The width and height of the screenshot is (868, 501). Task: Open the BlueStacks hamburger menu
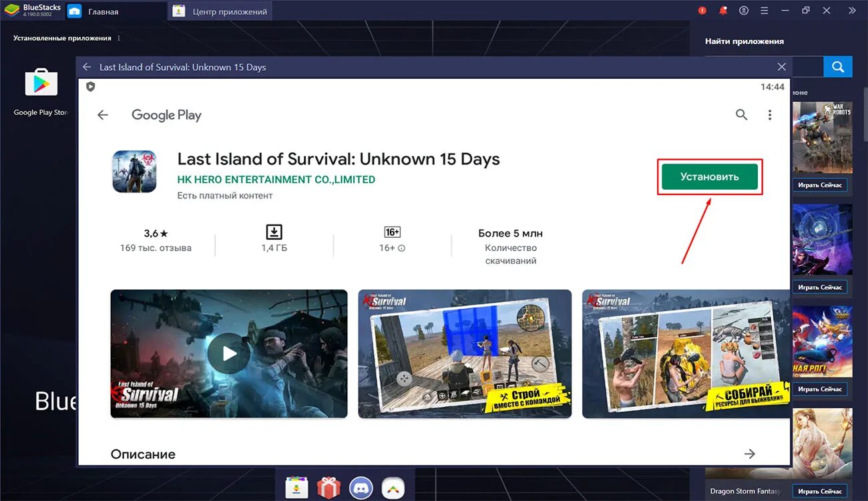pyautogui.click(x=765, y=11)
